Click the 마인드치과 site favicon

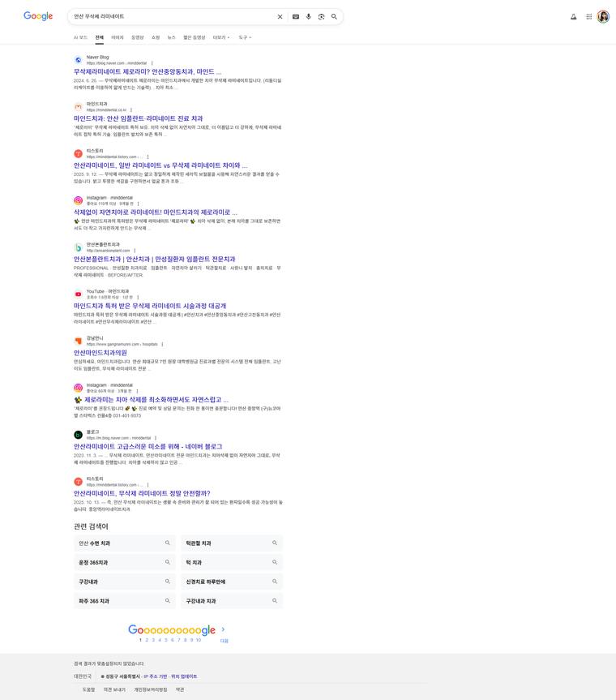78,107
